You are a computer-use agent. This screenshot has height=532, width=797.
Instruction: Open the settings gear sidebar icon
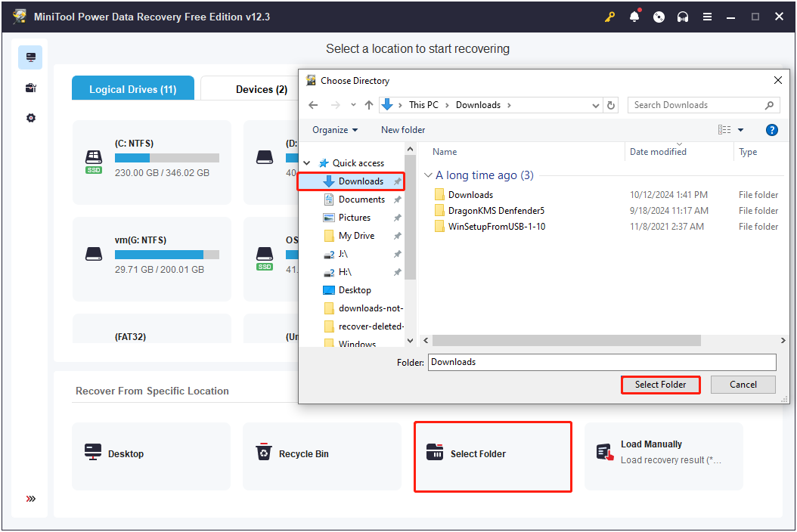pos(31,118)
